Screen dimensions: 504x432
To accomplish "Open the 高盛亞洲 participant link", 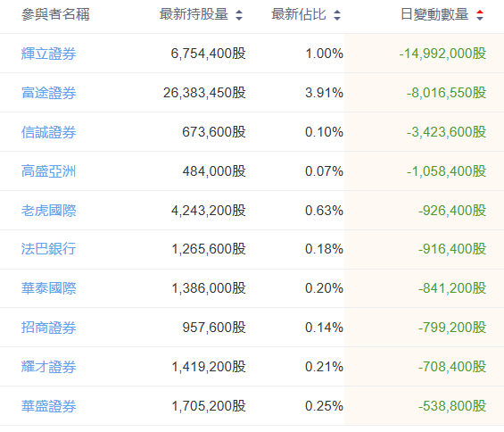I will (48, 171).
